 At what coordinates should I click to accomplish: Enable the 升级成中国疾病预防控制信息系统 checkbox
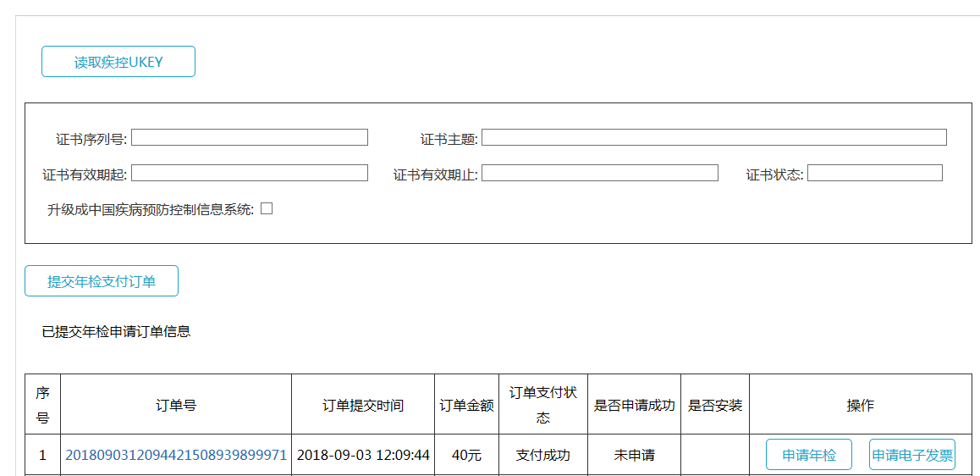point(267,208)
